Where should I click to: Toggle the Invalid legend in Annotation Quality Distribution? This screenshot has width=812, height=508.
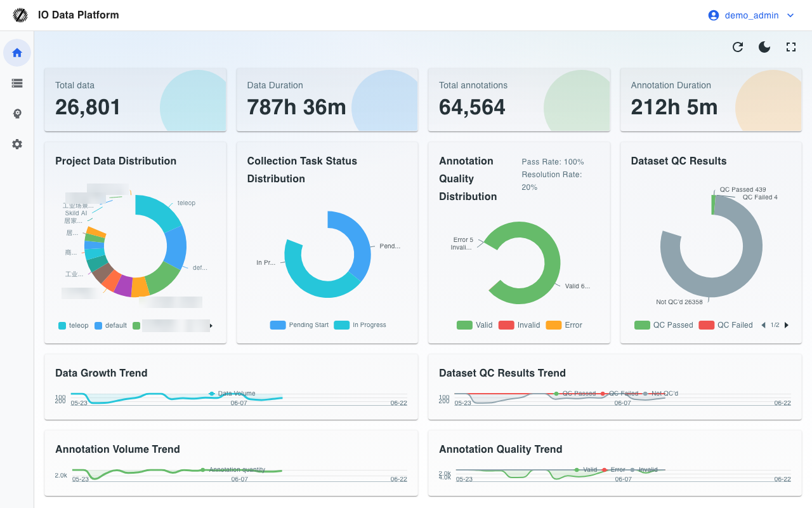[x=520, y=325]
